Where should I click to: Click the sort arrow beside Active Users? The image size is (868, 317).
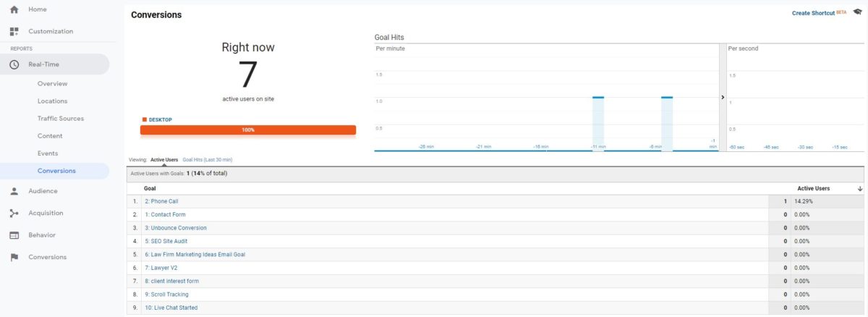point(859,188)
